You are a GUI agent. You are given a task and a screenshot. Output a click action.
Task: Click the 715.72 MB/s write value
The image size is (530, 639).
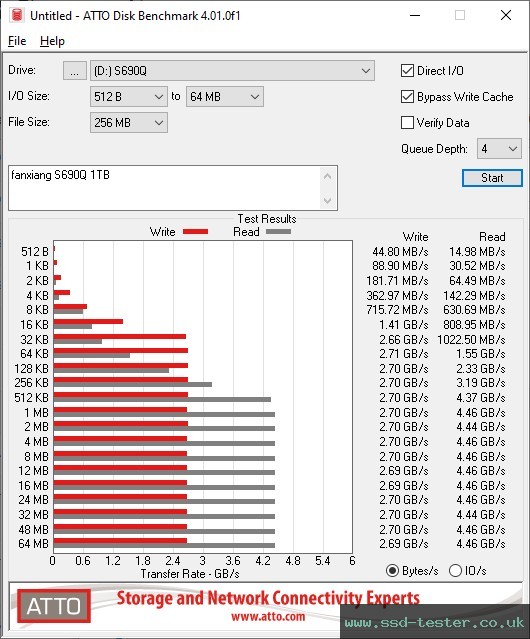coord(397,310)
